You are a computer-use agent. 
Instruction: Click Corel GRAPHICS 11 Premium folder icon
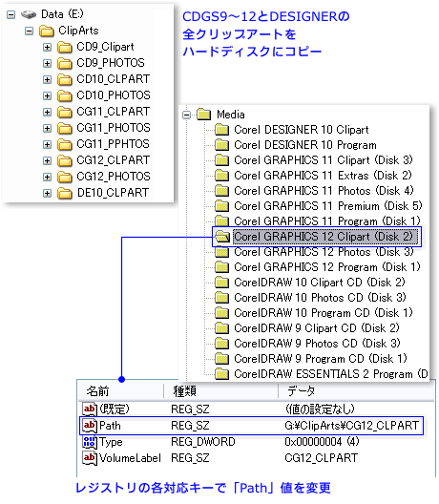pyautogui.click(x=221, y=206)
